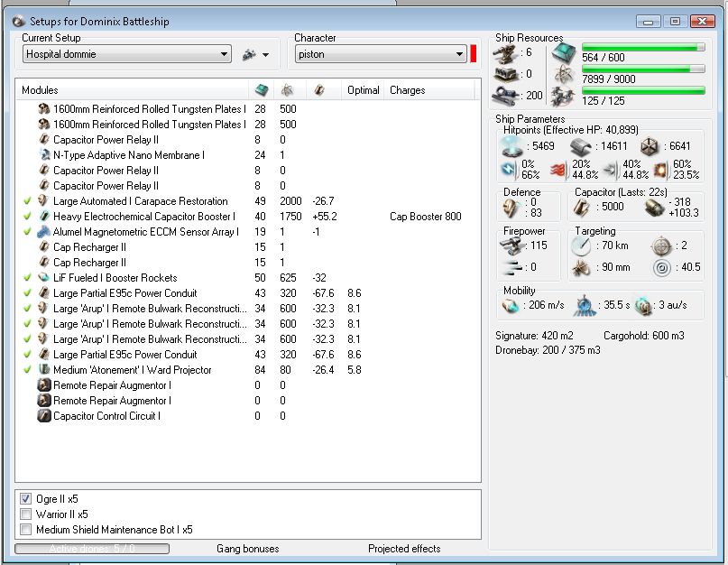Click the scan resolution icon showing 90 mm
The height and width of the screenshot is (565, 728).
click(580, 268)
